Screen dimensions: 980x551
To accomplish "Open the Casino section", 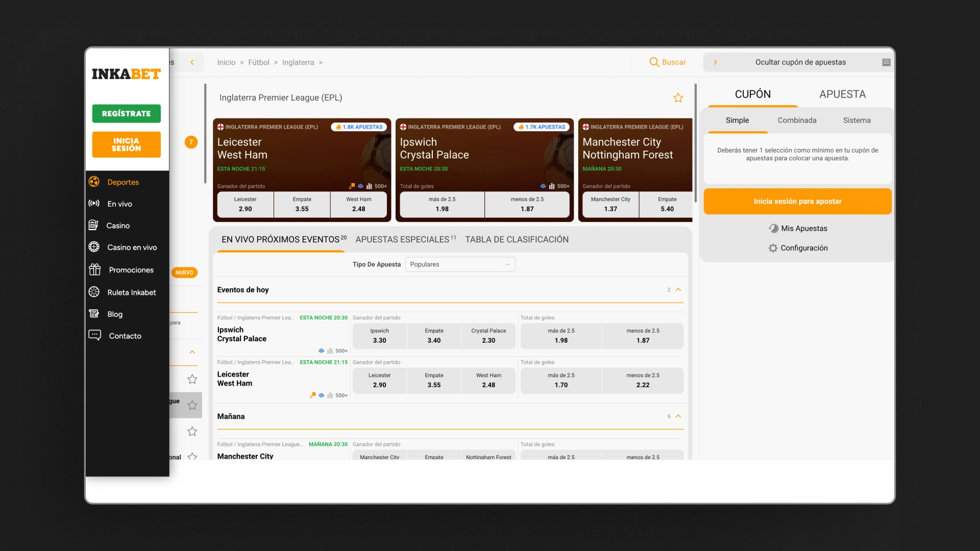I will point(118,226).
